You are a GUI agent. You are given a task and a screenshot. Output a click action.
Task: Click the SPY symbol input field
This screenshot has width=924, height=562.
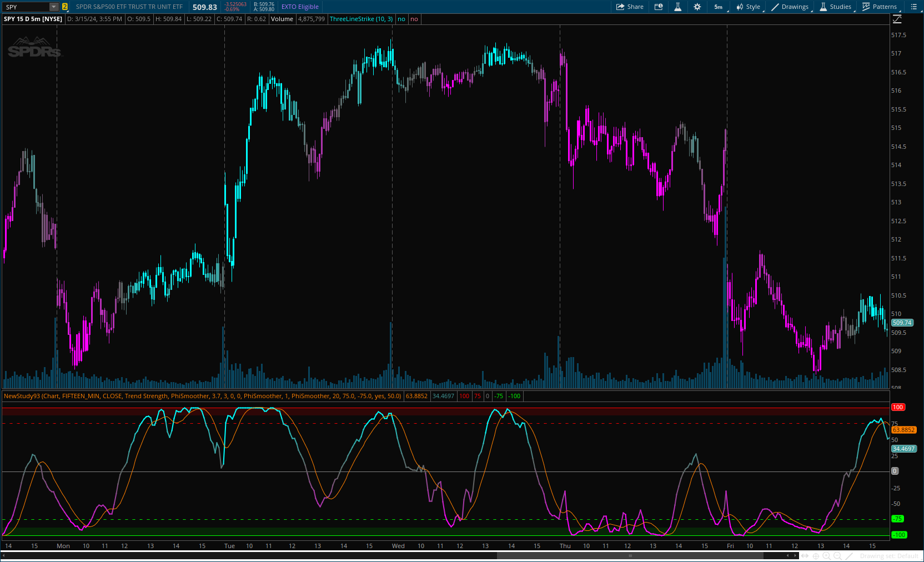coord(26,7)
